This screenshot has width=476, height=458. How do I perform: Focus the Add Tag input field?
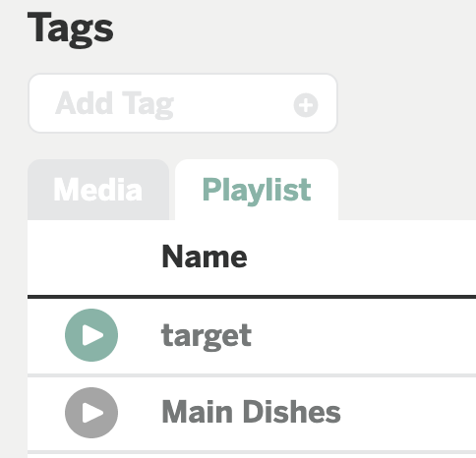(183, 103)
